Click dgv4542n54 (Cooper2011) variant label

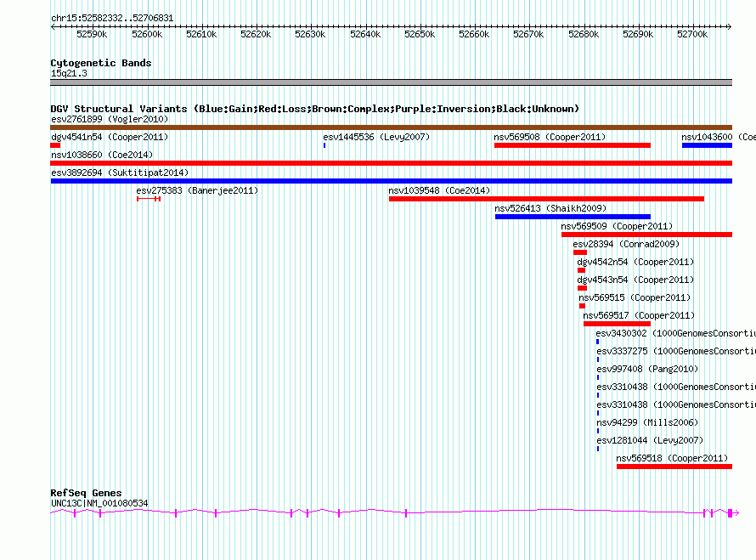coord(635,262)
